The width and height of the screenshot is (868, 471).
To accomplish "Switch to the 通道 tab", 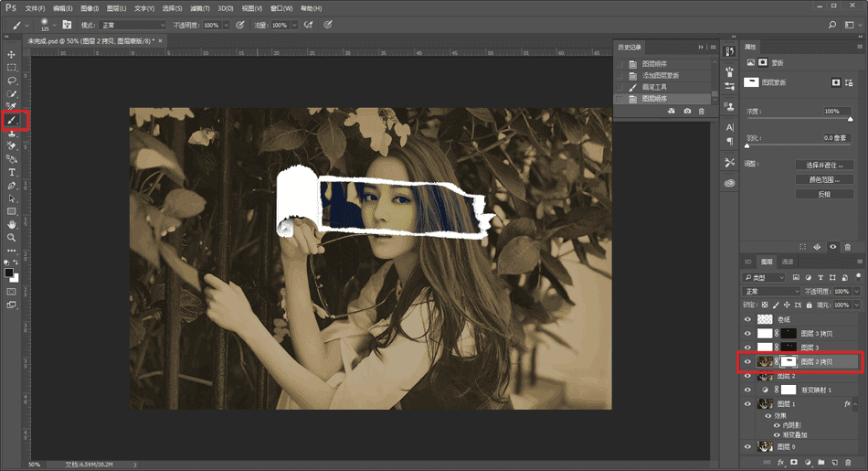I will pyautogui.click(x=788, y=262).
